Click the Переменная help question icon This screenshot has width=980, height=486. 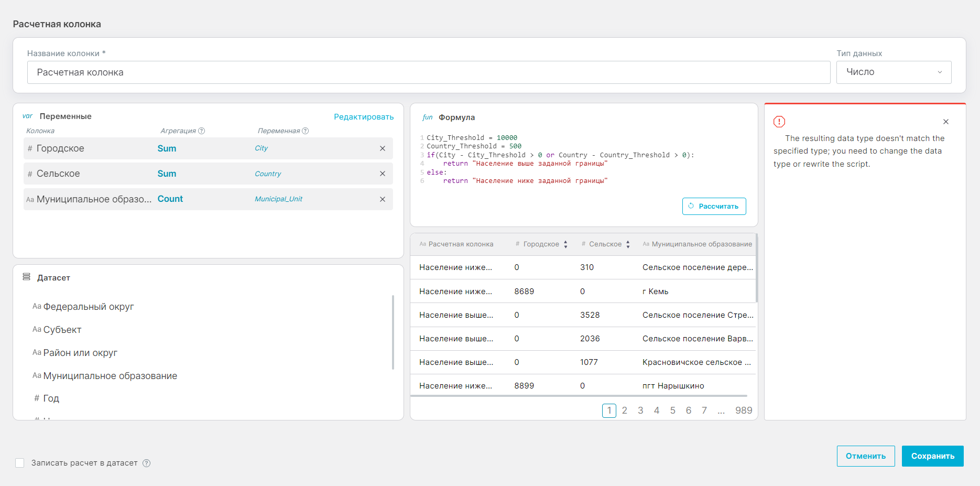tap(306, 131)
